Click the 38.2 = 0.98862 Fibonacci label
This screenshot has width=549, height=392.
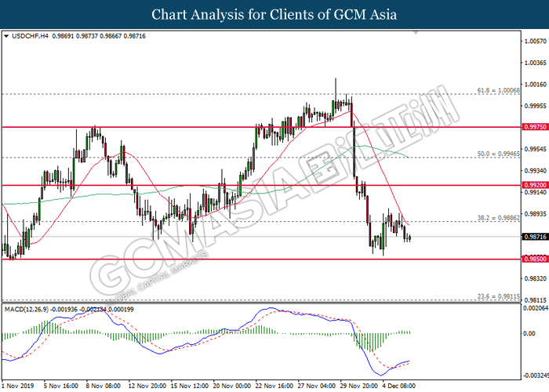click(499, 218)
